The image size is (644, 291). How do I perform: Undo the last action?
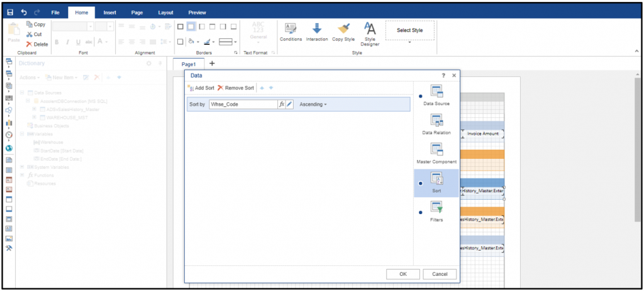(24, 13)
